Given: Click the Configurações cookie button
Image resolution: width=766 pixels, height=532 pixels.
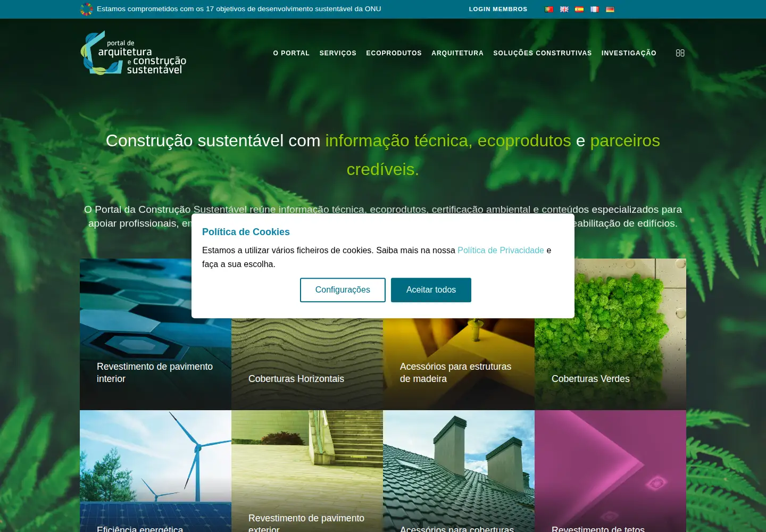Looking at the screenshot, I should [343, 290].
